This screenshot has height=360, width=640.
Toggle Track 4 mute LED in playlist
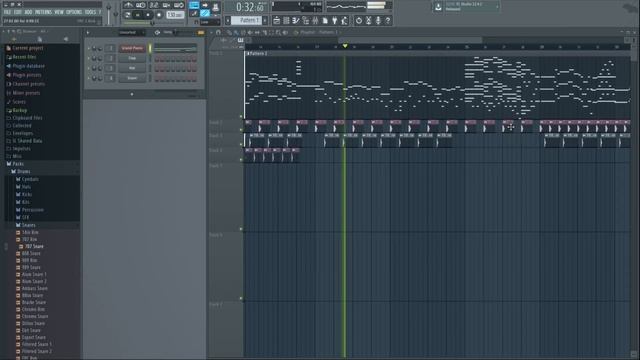241,160
